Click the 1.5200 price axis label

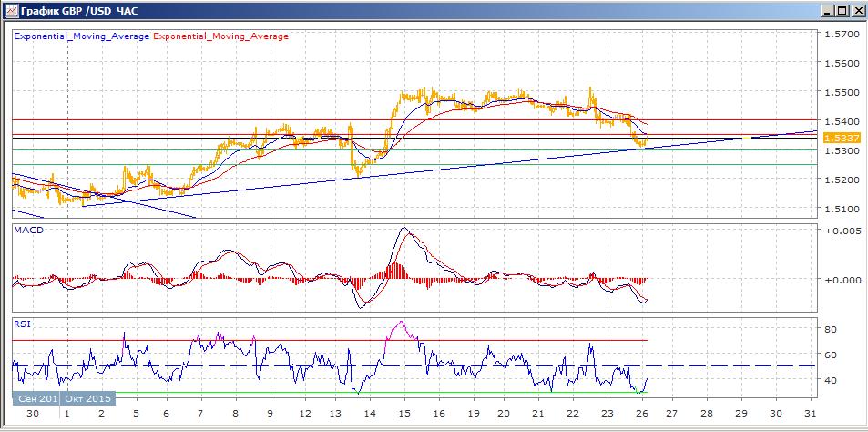840,180
